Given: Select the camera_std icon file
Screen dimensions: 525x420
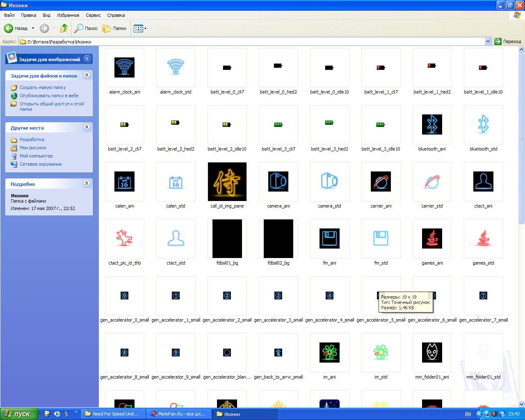Looking at the screenshot, I should tap(330, 182).
